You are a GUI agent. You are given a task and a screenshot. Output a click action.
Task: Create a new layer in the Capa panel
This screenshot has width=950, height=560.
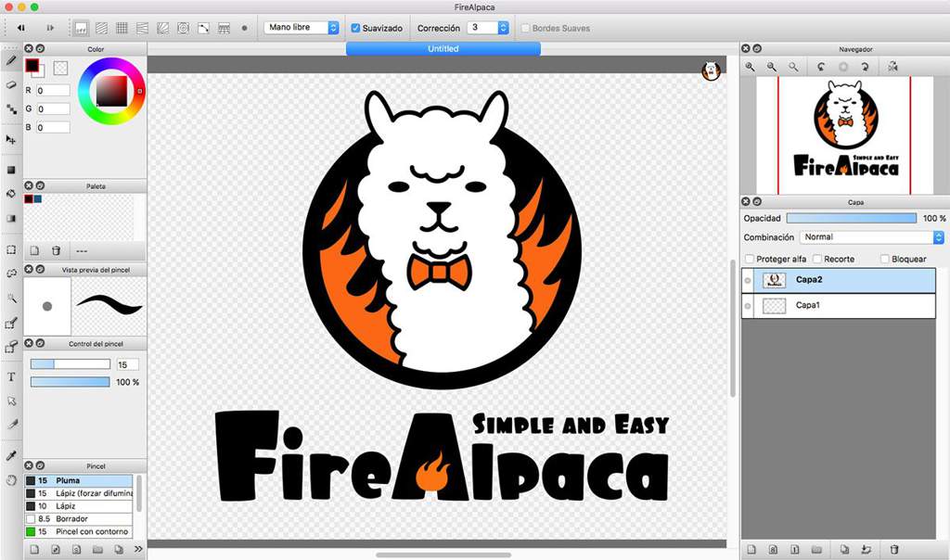(751, 549)
